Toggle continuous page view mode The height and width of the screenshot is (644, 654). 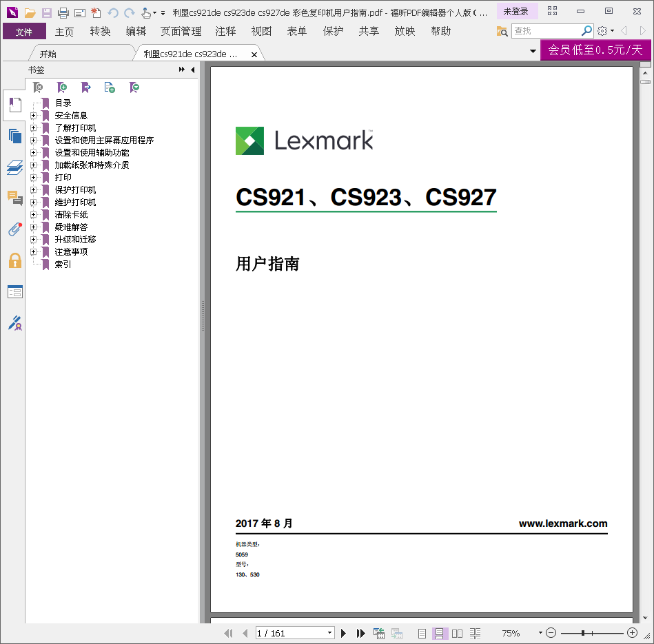440,634
